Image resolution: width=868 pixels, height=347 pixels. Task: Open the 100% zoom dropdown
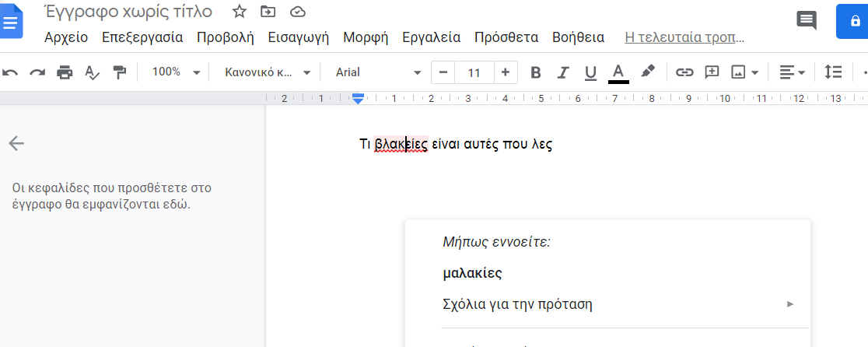pos(176,72)
